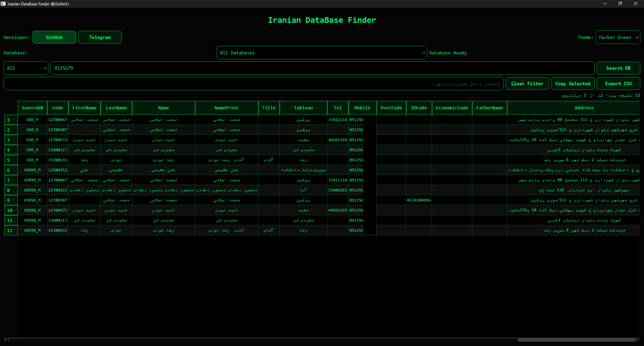Click the Mobile column header

tap(363, 108)
